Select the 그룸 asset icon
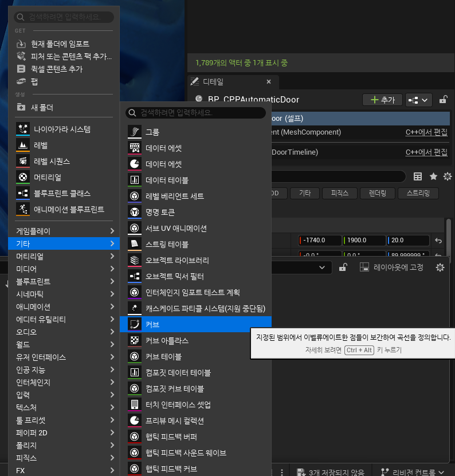The width and height of the screenshot is (455, 476). click(x=135, y=132)
